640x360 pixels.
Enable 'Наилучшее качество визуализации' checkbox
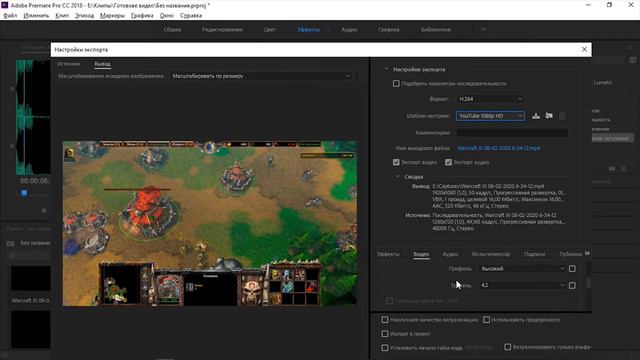pyautogui.click(x=384, y=320)
